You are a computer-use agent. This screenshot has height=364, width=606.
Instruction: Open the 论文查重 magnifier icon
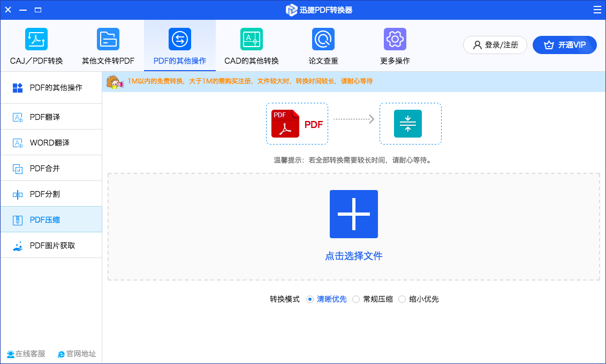click(323, 39)
